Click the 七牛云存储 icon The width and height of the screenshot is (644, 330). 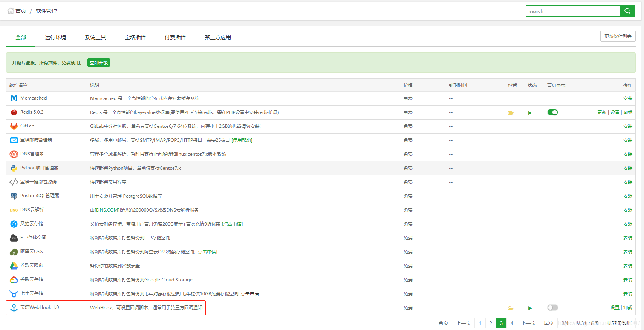[x=14, y=294]
